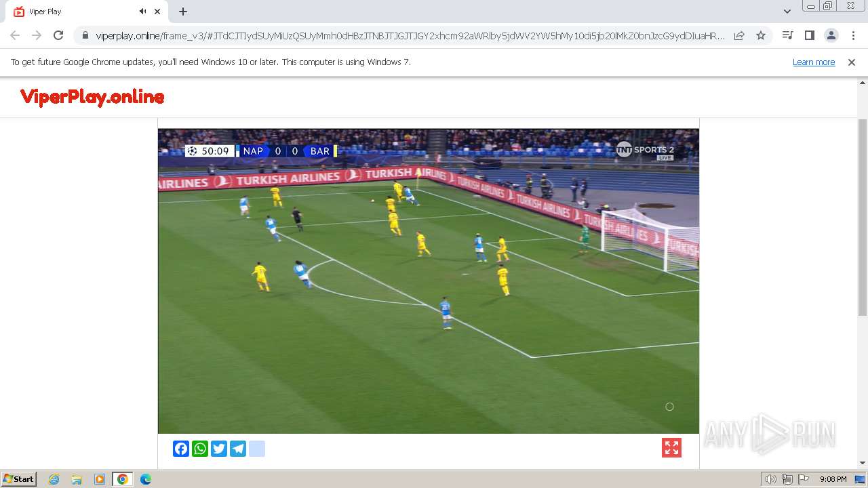
Task: Bookmark this page with star
Action: (x=761, y=35)
